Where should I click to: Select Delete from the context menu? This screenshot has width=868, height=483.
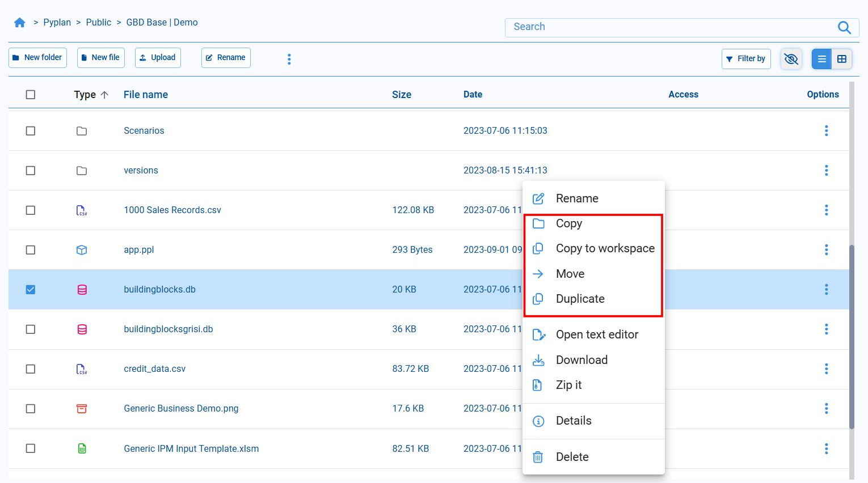pos(572,457)
